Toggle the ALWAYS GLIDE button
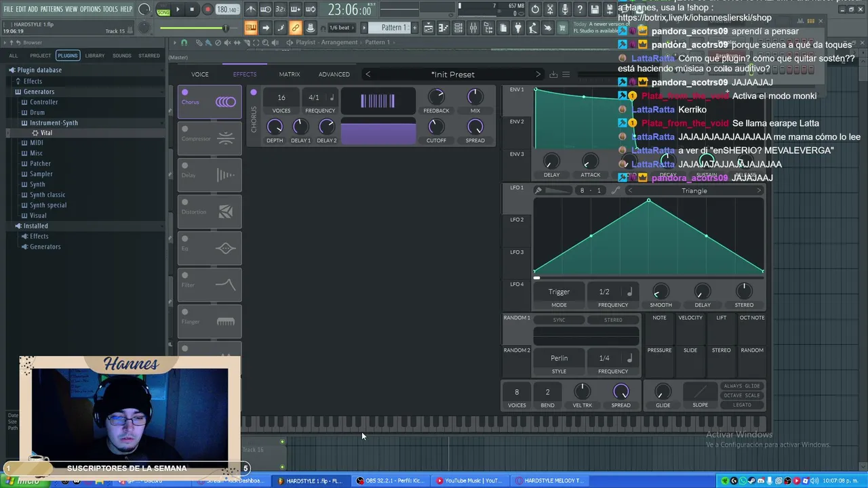 click(742, 386)
